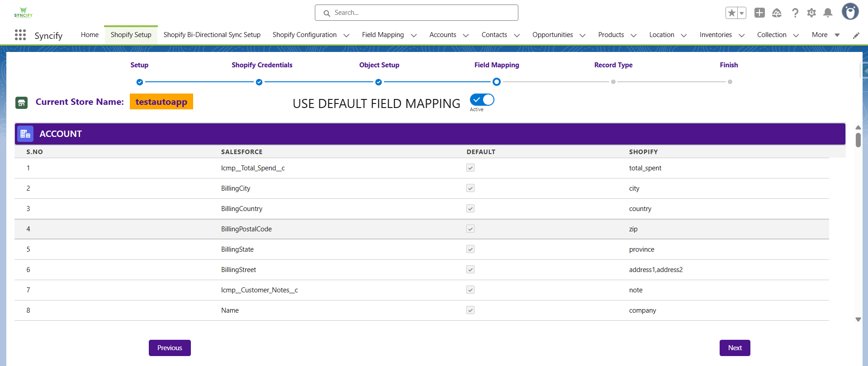868x366 pixels.
Task: Toggle default checkbox for BillingState
Action: [x=470, y=249]
